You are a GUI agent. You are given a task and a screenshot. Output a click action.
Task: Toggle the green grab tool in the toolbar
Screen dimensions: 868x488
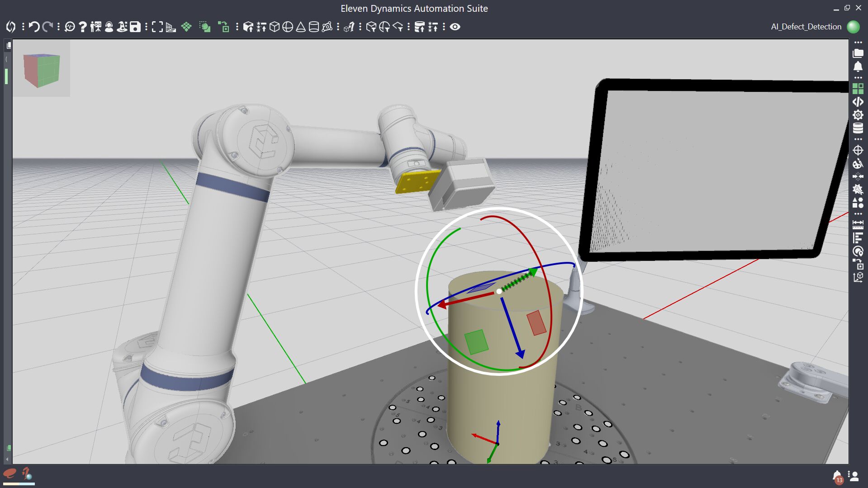coord(204,27)
